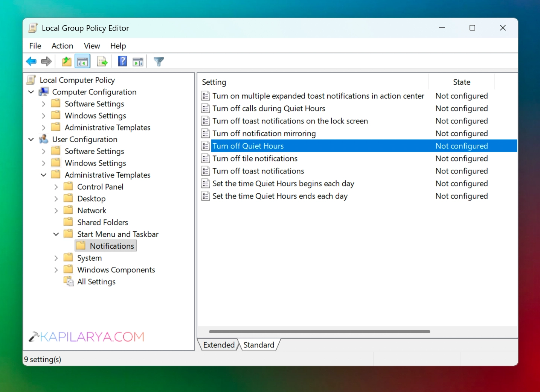
Task: Select the All Settings tree item
Action: tap(96, 281)
